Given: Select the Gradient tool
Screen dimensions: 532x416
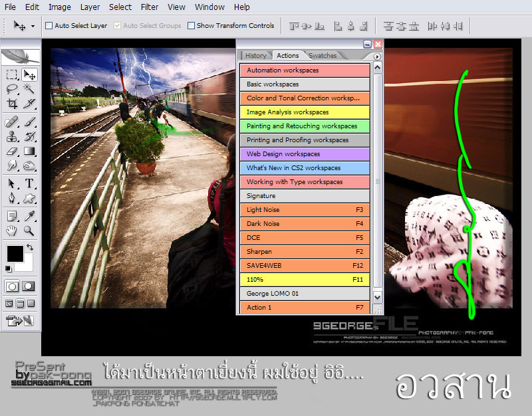Looking at the screenshot, I should point(29,151).
